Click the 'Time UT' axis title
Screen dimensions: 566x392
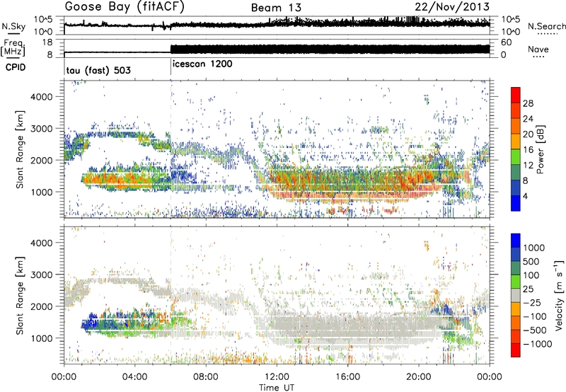coord(277,388)
